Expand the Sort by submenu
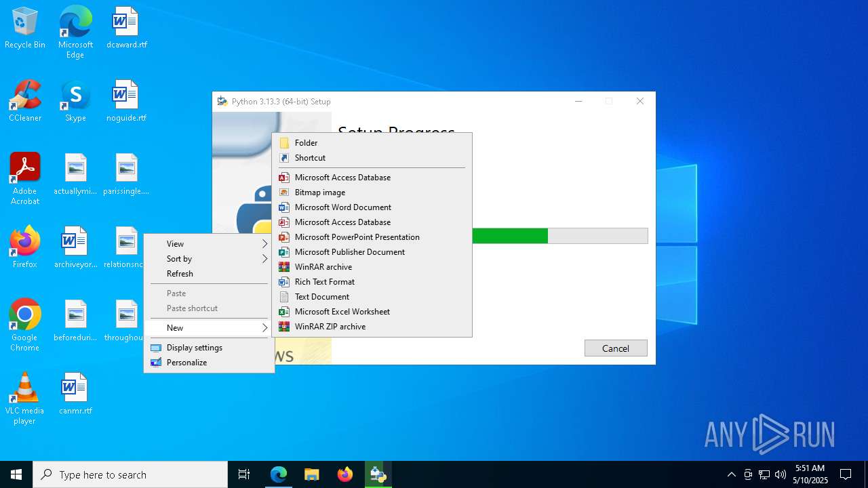Image resolution: width=868 pixels, height=488 pixels. click(209, 259)
